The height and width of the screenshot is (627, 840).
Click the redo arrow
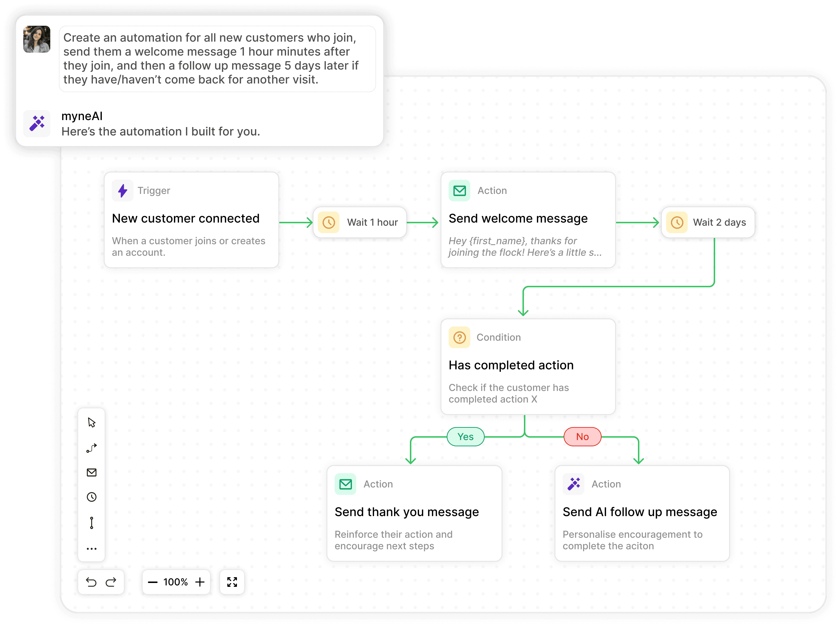[111, 582]
